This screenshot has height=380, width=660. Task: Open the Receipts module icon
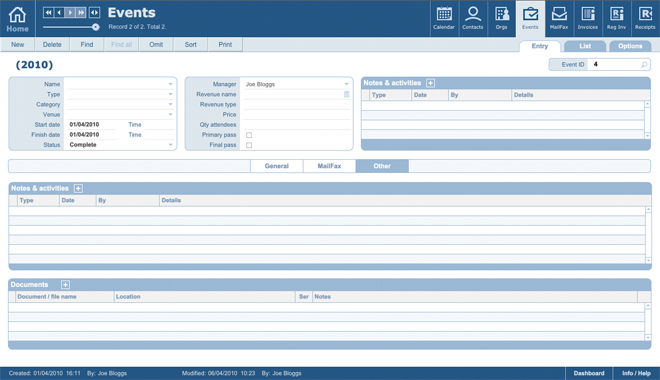pos(645,19)
